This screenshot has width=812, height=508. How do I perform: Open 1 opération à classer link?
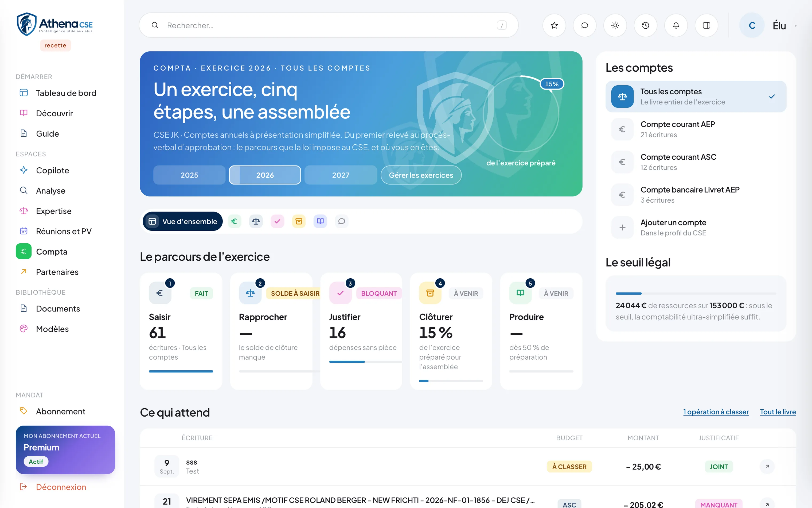point(716,411)
